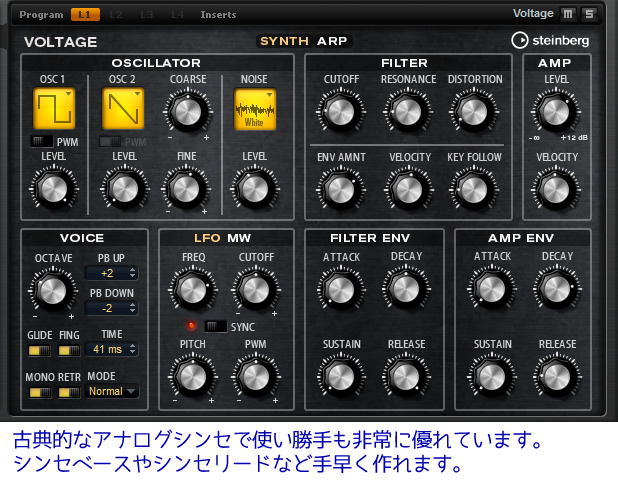
Task: Click the OSC 1 LEVEL knob
Action: click(54, 188)
